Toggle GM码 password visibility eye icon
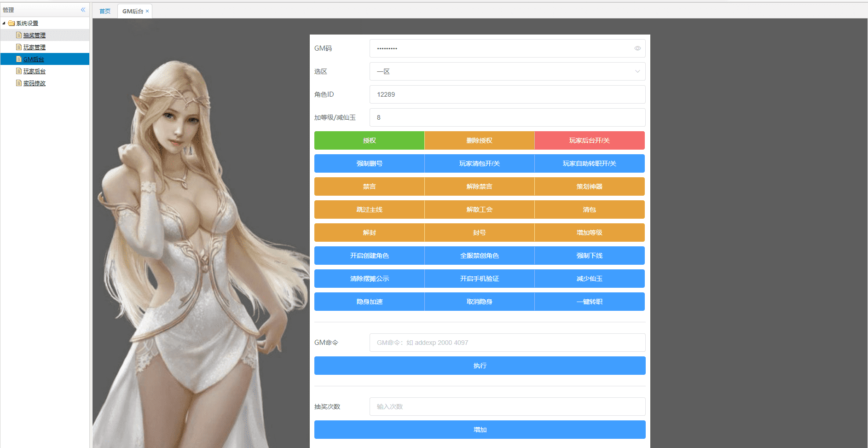This screenshot has height=448, width=868. point(637,48)
